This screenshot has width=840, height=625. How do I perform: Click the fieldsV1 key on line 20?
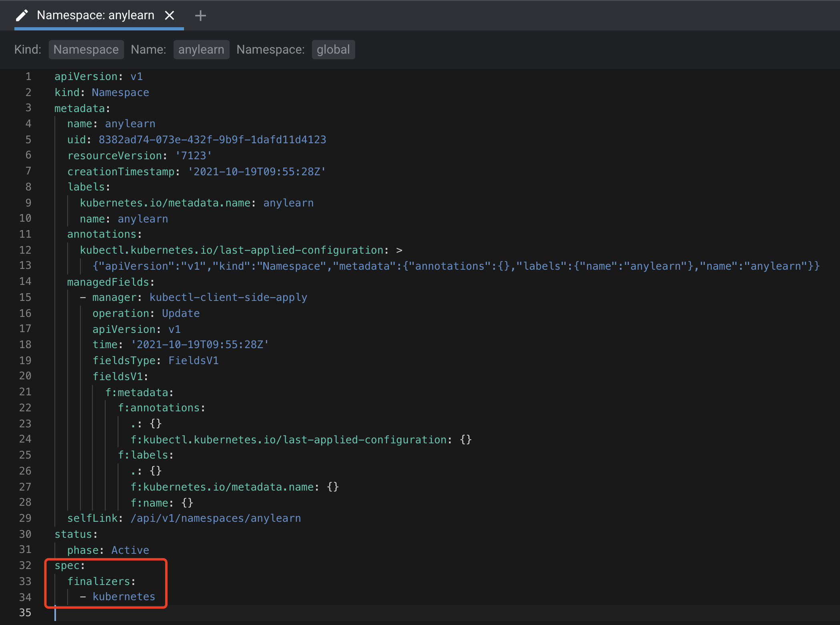click(117, 377)
